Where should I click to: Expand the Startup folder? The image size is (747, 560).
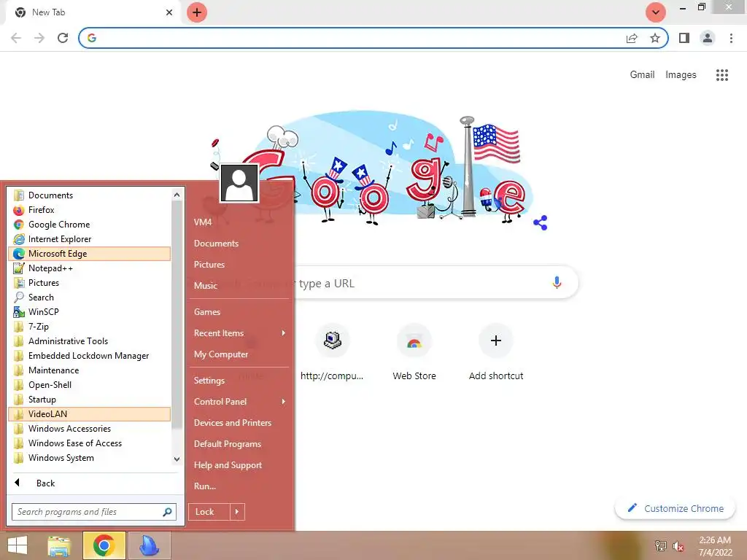pos(90,400)
